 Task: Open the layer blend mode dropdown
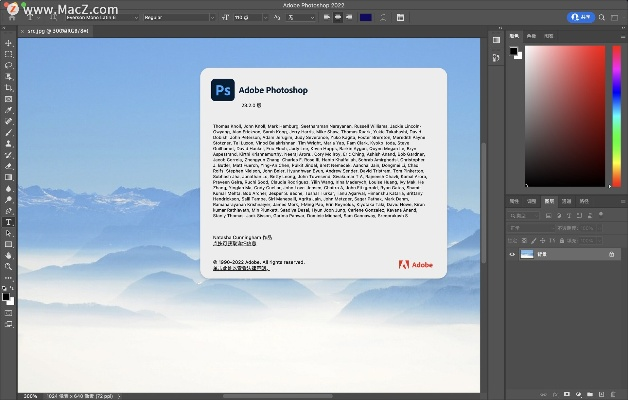(x=532, y=227)
